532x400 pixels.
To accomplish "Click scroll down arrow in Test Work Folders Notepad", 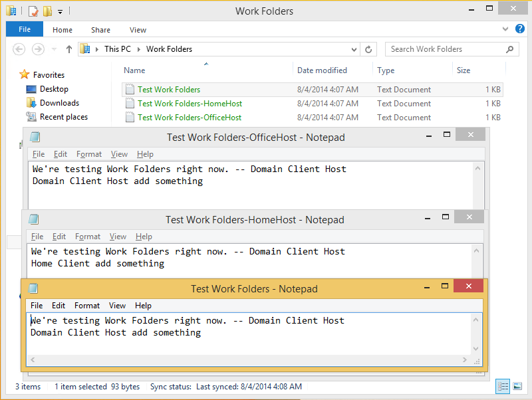I will [475, 349].
